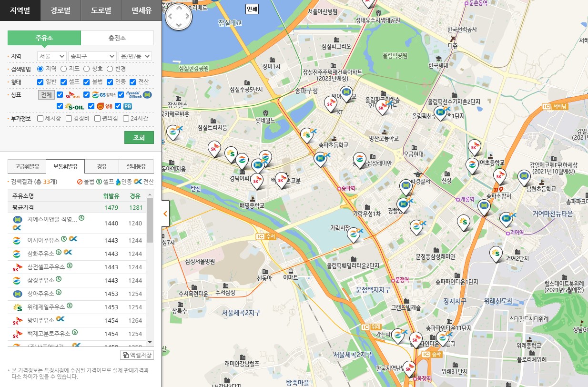The width and height of the screenshot is (588, 387).
Task: Open the GS marker at 가든파 label
Action: (397, 336)
